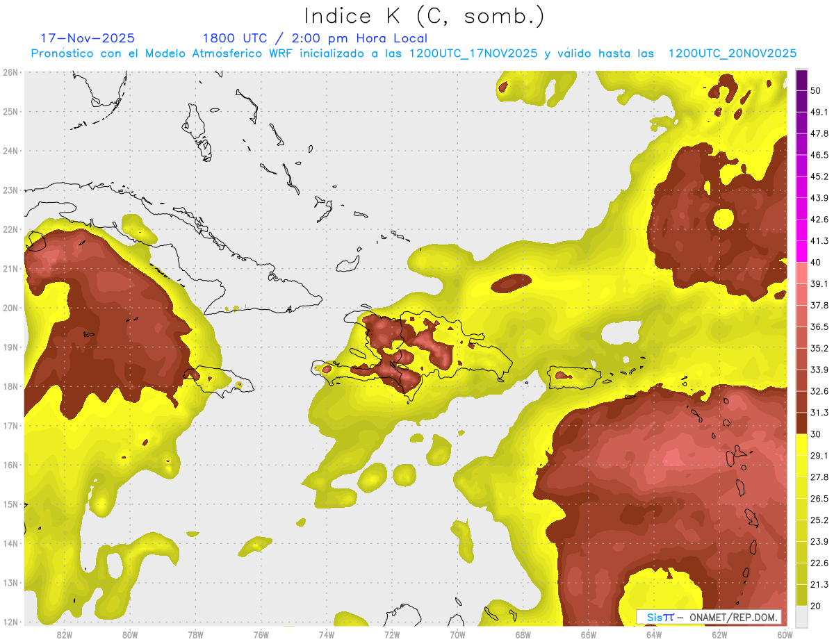Screen dimensions: 834x644
Task: Click the colorbar value "37.8"
Action: (819, 305)
